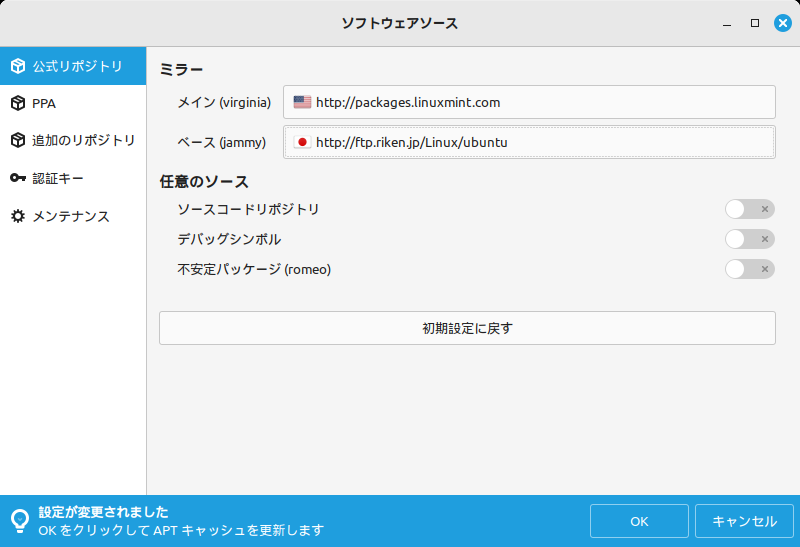Open base mirror selector ftp.riken.jp
The image size is (800, 547).
pyautogui.click(x=529, y=142)
